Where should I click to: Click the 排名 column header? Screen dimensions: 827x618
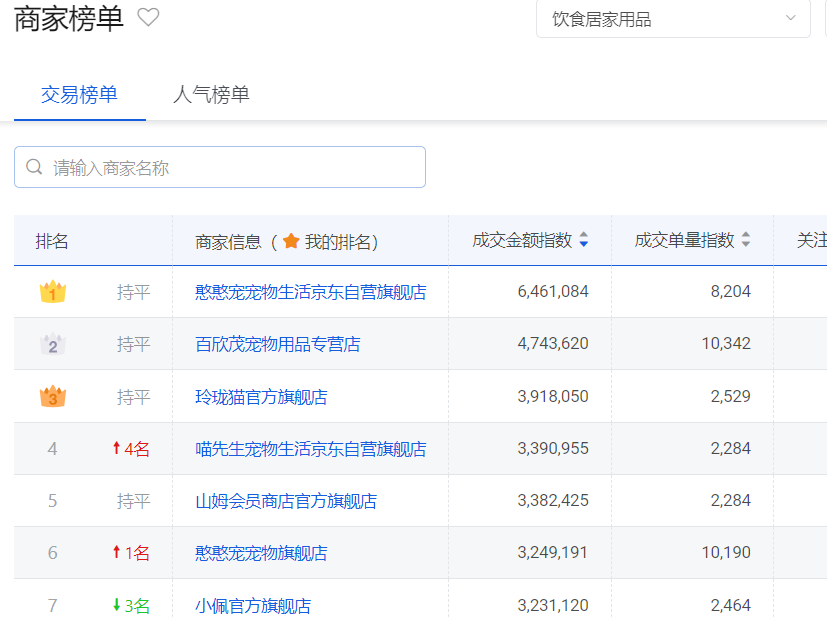click(x=52, y=242)
